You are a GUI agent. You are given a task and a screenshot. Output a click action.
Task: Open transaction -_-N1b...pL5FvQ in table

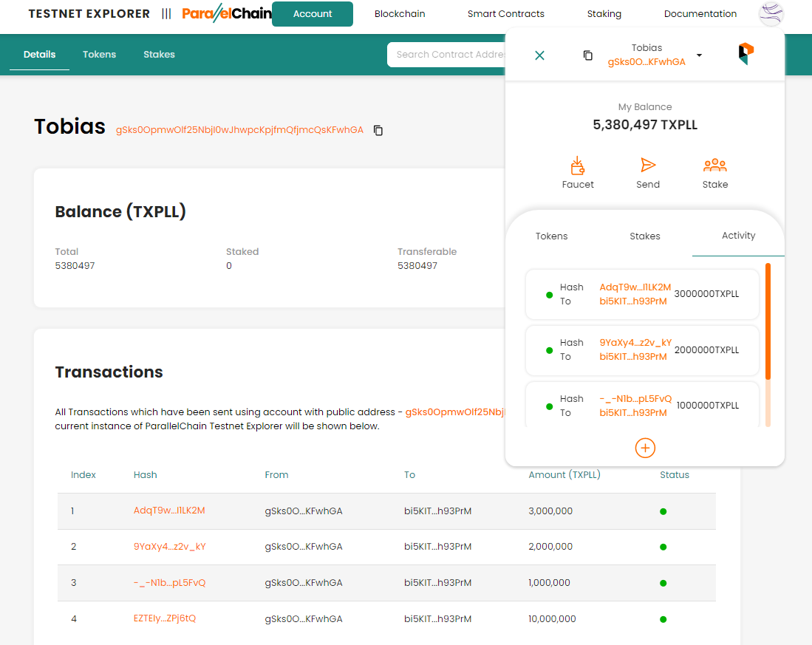[169, 583]
